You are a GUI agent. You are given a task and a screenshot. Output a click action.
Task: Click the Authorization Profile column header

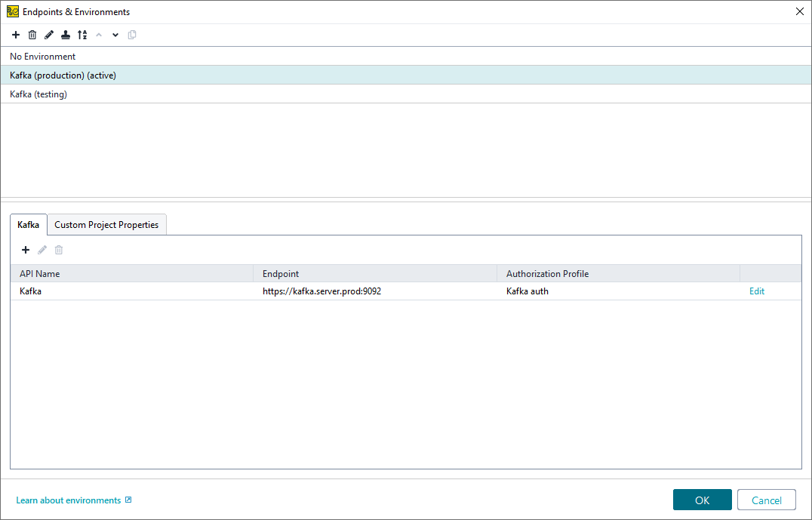[x=618, y=273]
